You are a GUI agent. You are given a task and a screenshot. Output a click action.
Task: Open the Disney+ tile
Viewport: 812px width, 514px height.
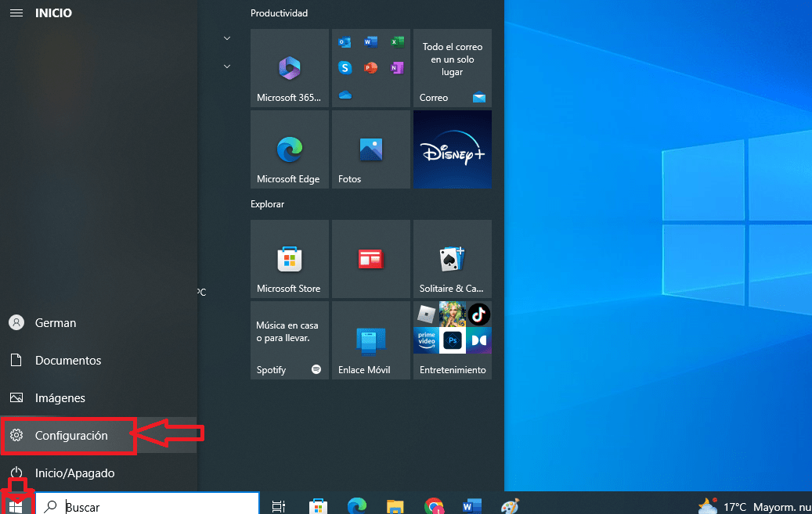click(452, 149)
